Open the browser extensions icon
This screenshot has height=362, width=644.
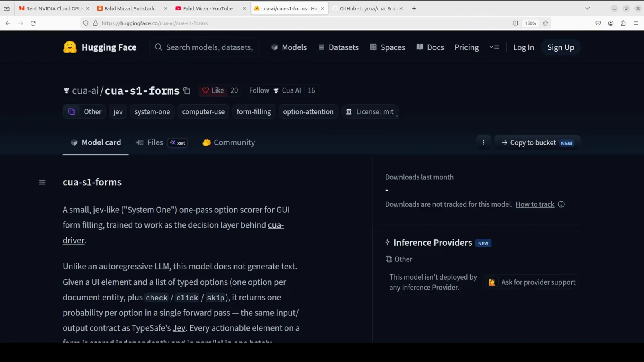coord(623,23)
